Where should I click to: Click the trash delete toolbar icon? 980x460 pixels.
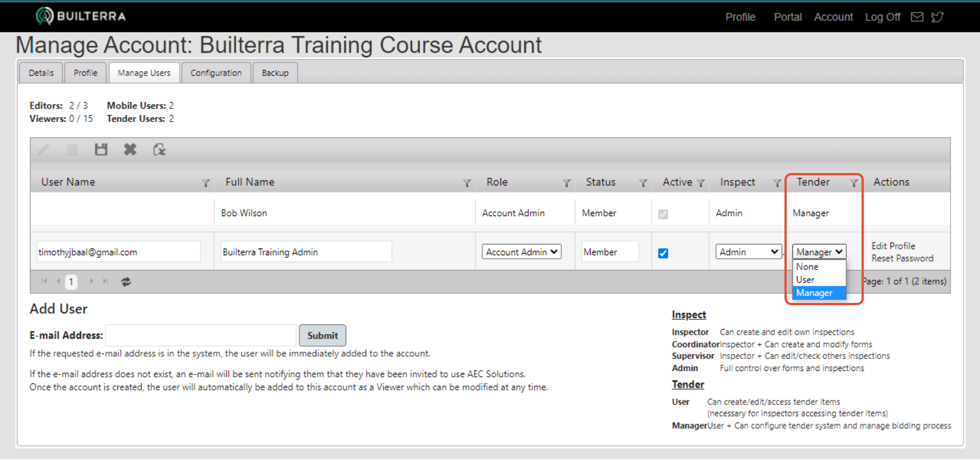(72, 150)
